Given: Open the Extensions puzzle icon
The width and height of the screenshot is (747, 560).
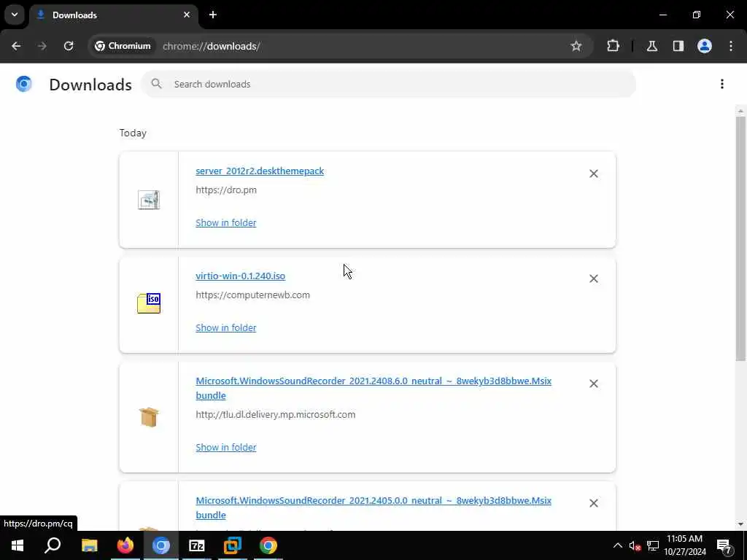Looking at the screenshot, I should click(613, 46).
